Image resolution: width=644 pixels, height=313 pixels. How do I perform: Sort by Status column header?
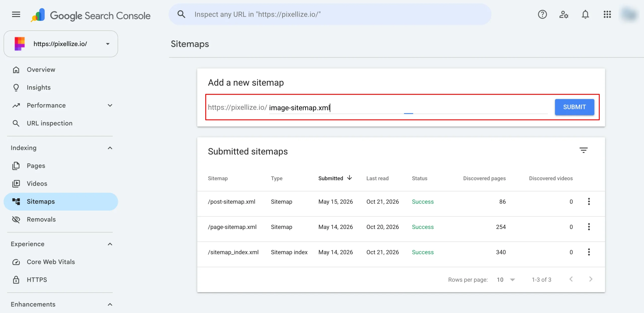click(x=419, y=178)
